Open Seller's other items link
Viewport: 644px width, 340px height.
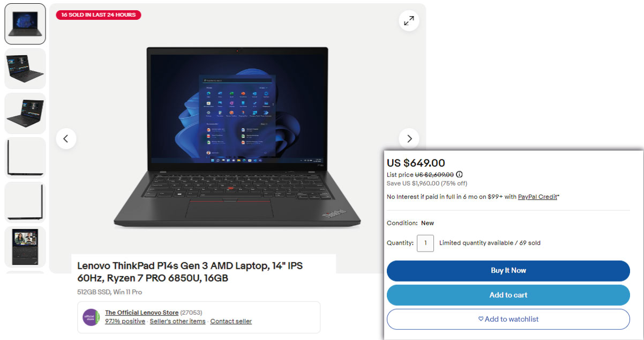(x=177, y=321)
